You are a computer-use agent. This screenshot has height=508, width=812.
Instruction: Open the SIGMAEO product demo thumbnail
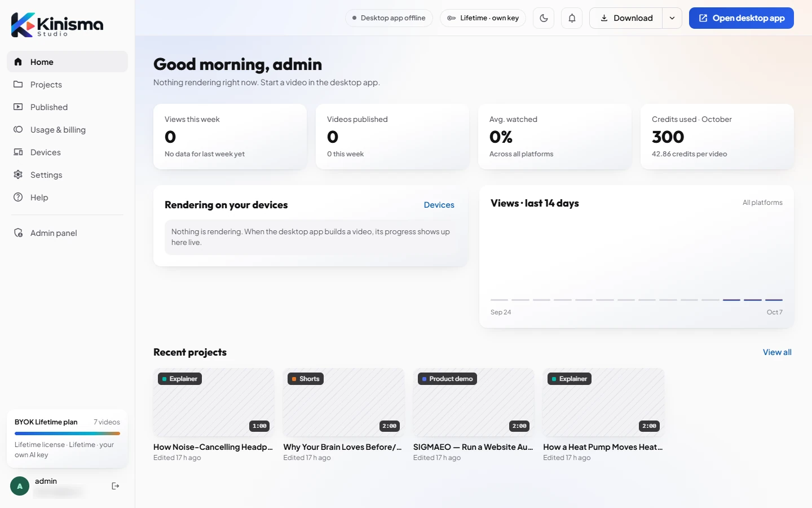(x=474, y=402)
